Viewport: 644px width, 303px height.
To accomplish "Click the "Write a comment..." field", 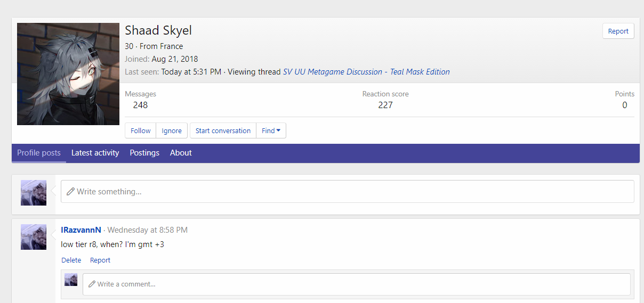I will click(356, 284).
